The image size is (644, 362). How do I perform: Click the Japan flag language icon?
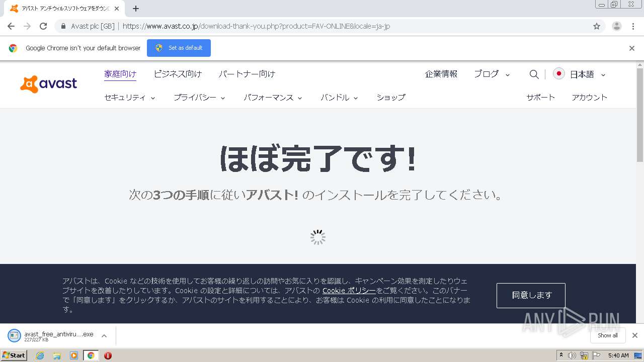(558, 74)
